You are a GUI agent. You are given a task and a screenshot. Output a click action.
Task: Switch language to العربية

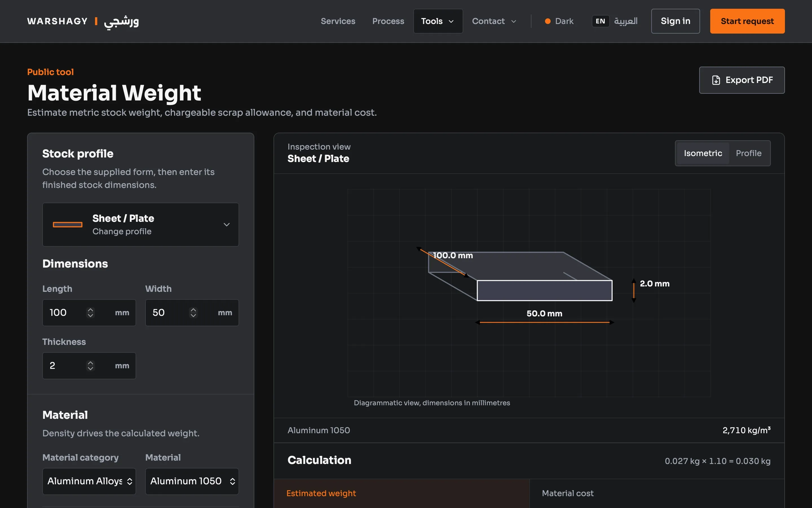(x=625, y=21)
